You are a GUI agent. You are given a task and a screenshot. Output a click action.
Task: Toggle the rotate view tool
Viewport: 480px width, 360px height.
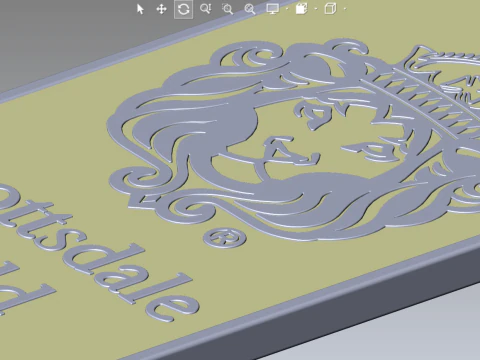click(x=183, y=9)
